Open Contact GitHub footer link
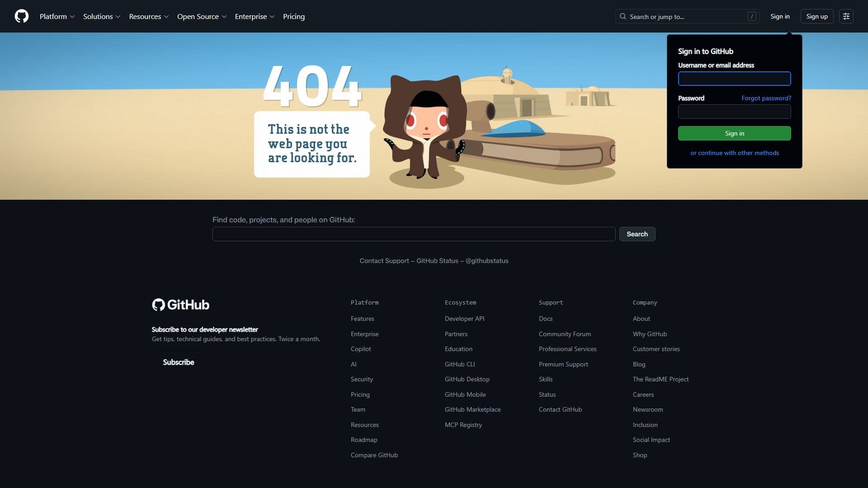 (560, 409)
